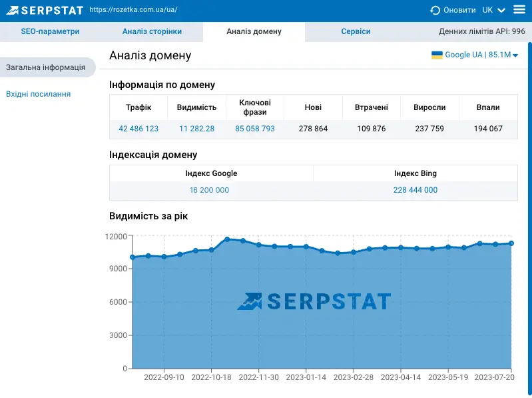This screenshot has height=398, width=532.
Task: Switch to the SEO-параметри tab
Action: pyautogui.click(x=50, y=31)
